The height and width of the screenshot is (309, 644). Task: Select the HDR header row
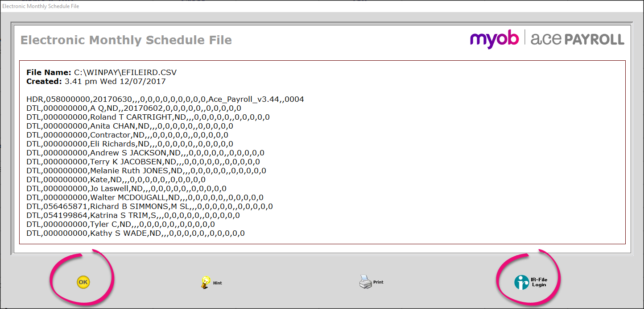click(165, 99)
